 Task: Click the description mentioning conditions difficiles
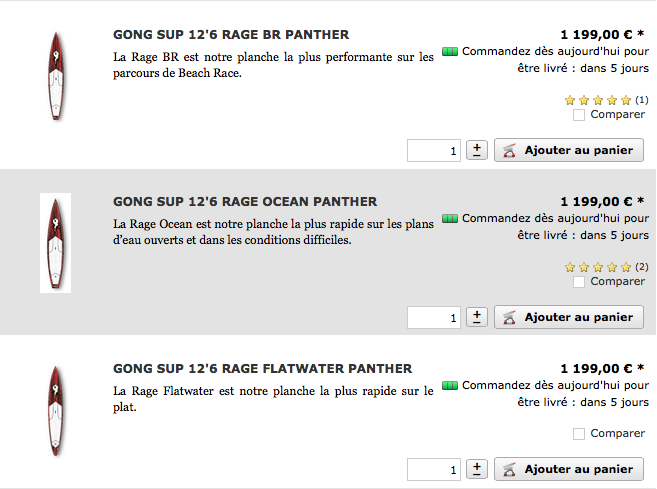tap(273, 232)
